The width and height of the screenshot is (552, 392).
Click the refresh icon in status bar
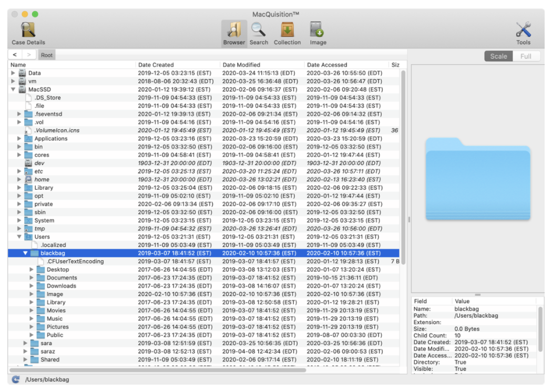tap(15, 379)
